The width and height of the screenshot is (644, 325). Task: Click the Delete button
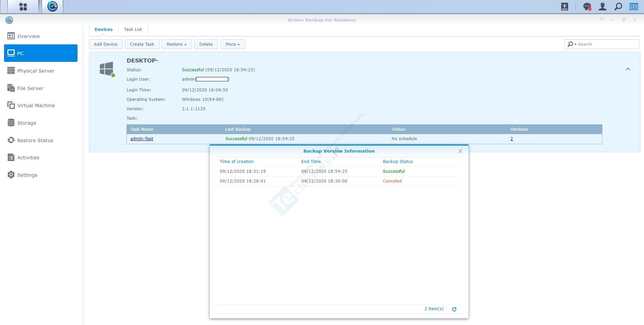pos(206,44)
